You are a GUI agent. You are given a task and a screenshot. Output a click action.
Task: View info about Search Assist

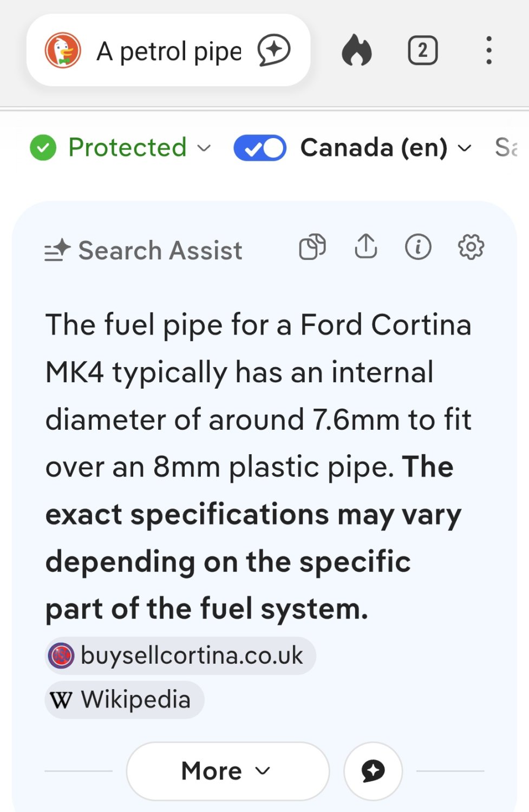(x=417, y=247)
